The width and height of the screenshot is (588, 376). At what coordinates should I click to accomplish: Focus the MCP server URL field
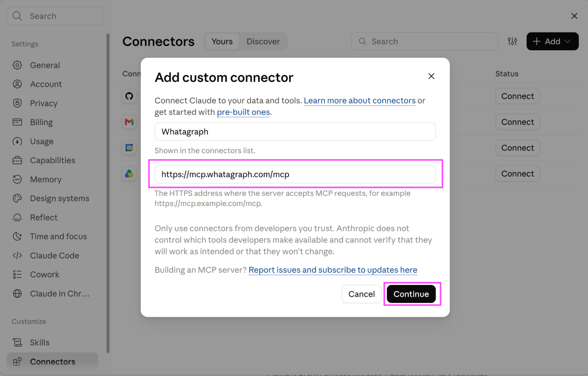295,174
